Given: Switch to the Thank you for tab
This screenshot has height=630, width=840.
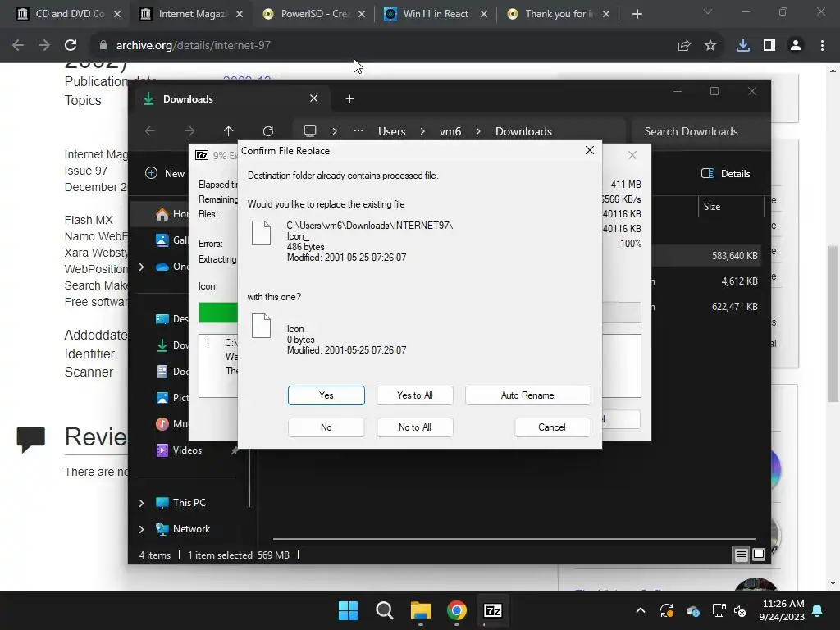Looking at the screenshot, I should (x=558, y=14).
